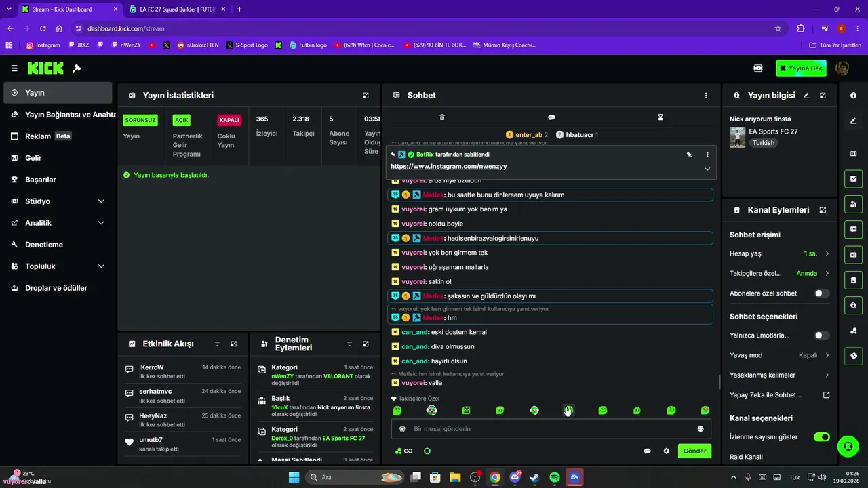
Task: Click the Bir mesaj gönderin input field
Action: pyautogui.click(x=551, y=429)
